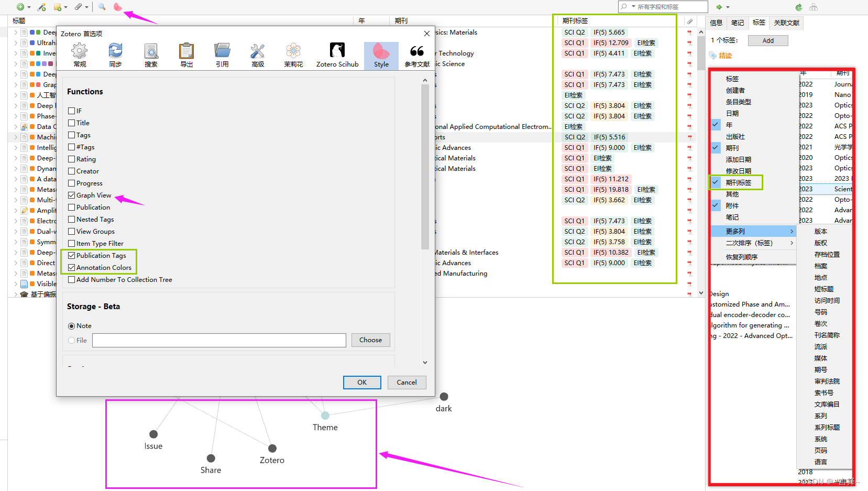Viewport: 868px width, 491px height.
Task: Open the 导出 export preferences pane
Action: [186, 55]
